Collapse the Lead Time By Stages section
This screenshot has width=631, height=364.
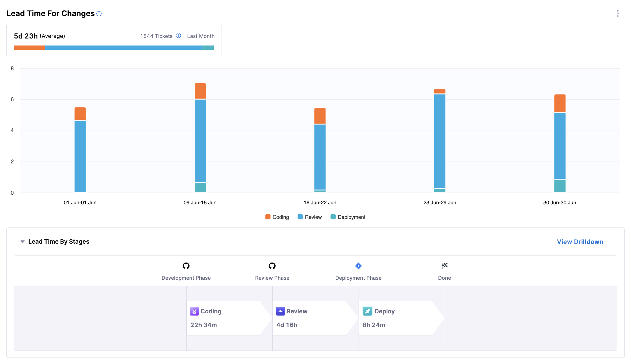click(x=23, y=241)
